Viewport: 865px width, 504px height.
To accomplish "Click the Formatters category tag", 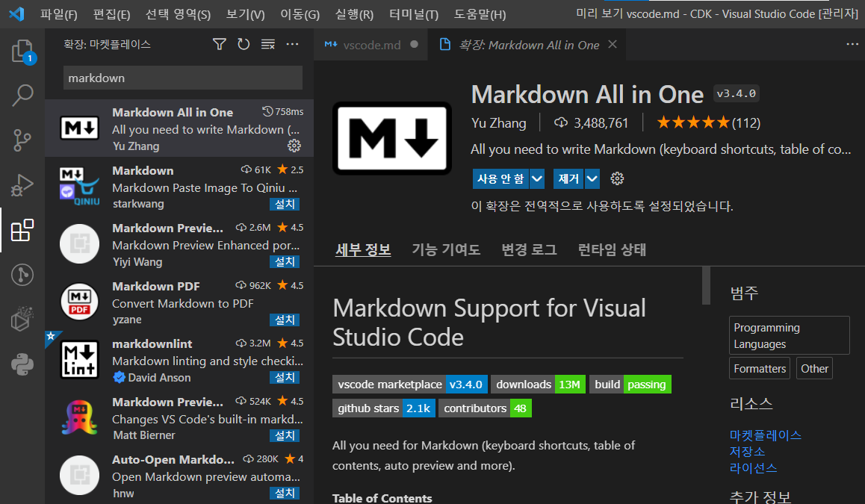I will pos(760,368).
